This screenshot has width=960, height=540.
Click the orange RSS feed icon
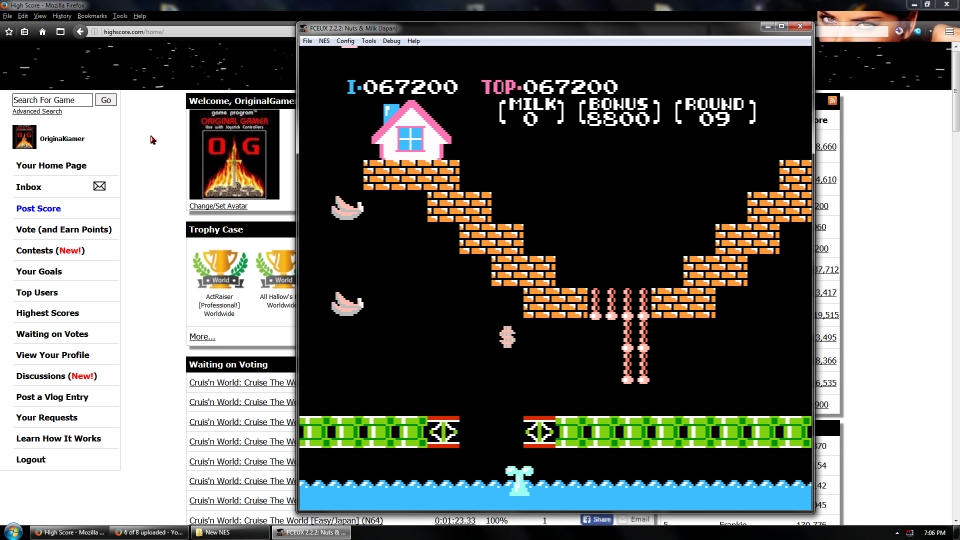(x=832, y=101)
